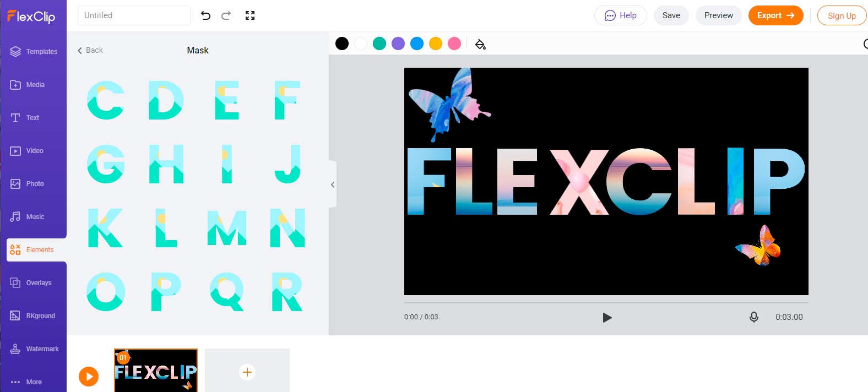Image resolution: width=868 pixels, height=392 pixels.
Task: Select the letter H mask
Action: pos(166,164)
